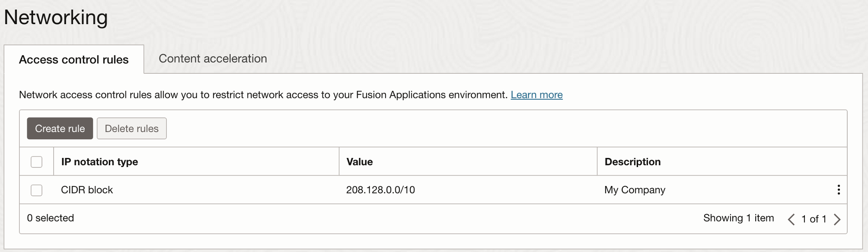Click the Delete rules button

131,129
